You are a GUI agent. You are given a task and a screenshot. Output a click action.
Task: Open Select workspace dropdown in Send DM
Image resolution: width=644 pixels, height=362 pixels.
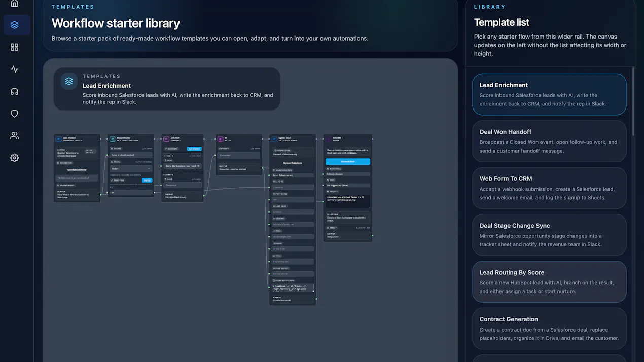click(x=348, y=174)
